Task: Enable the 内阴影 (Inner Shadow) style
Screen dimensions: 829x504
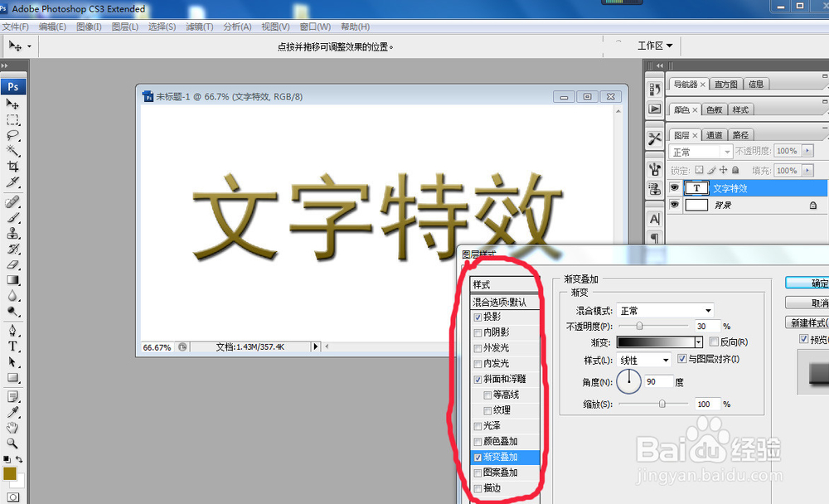Action: (x=478, y=332)
